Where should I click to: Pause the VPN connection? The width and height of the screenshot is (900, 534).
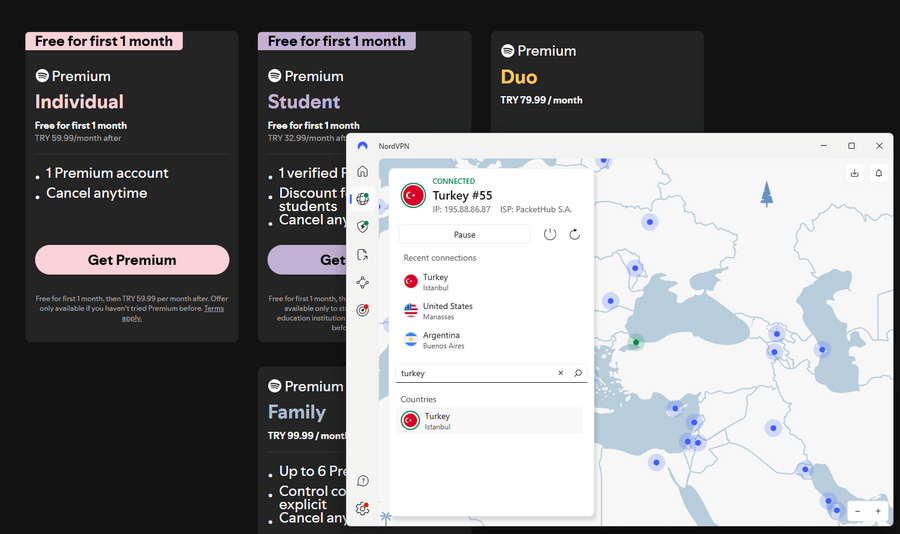464,234
